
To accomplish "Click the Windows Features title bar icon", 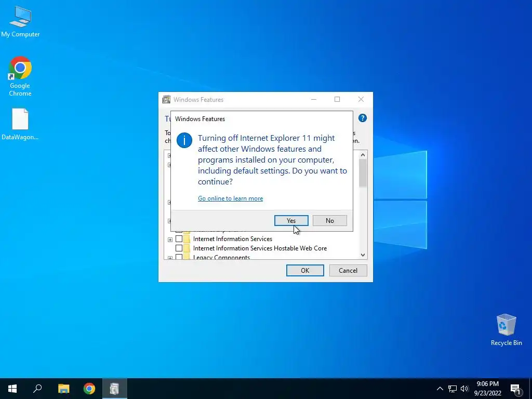I will pos(166,99).
